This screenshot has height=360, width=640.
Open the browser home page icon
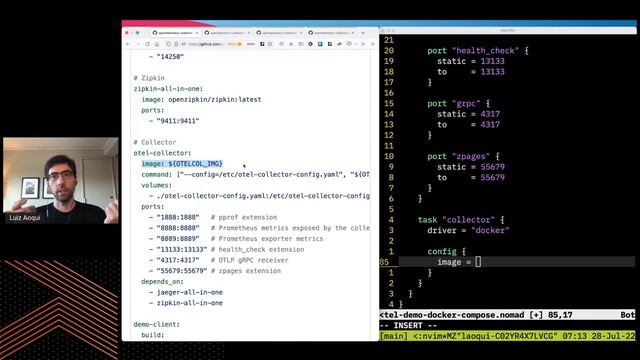(157, 44)
